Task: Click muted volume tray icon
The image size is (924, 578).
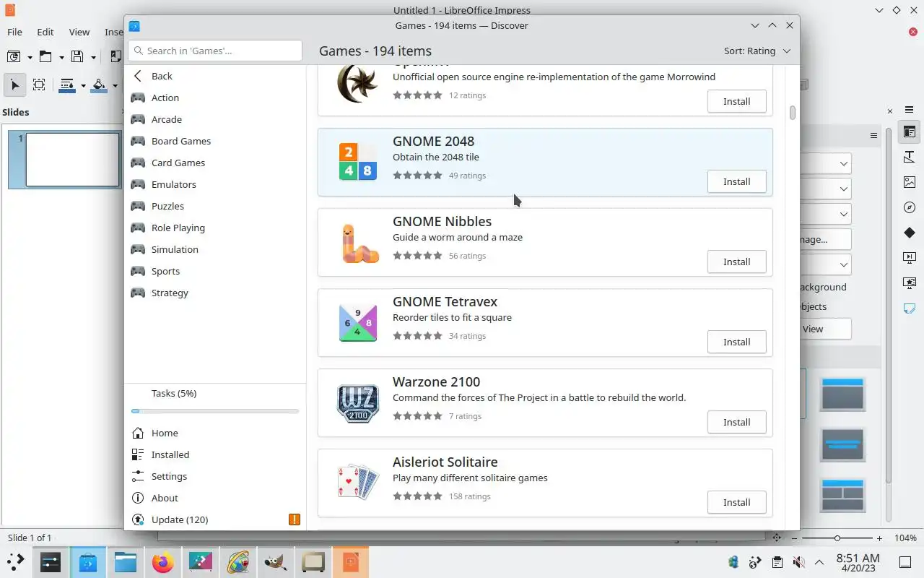Action: [x=798, y=562]
